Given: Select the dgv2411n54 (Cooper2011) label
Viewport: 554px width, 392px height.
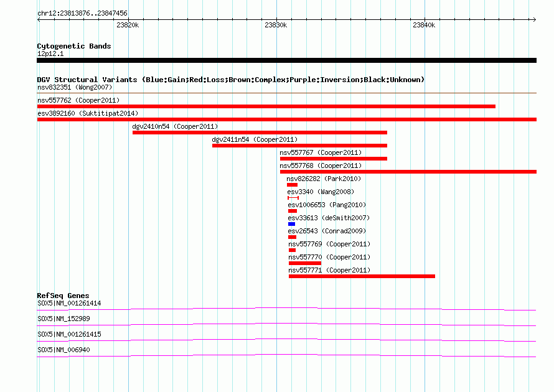Looking at the screenshot, I should pyautogui.click(x=255, y=139).
